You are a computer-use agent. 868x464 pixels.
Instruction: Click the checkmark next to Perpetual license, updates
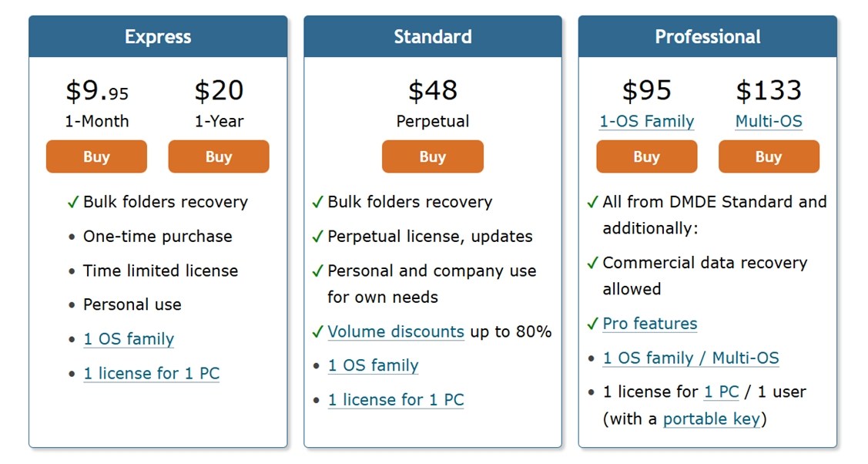pos(317,237)
